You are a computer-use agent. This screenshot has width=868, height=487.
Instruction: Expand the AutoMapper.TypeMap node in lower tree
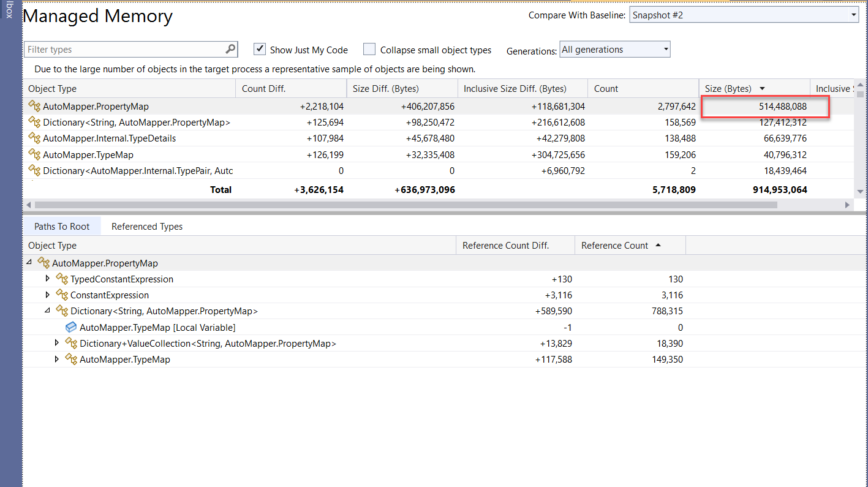(x=57, y=359)
